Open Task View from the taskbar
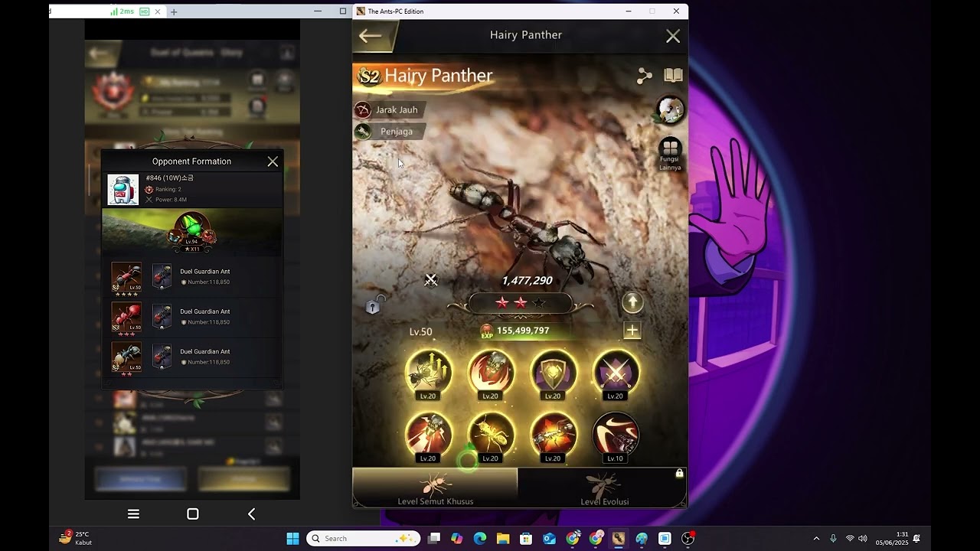The image size is (980, 551). click(x=434, y=539)
